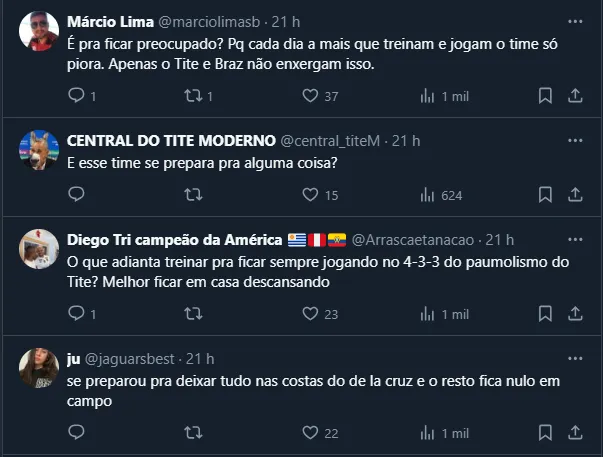Image resolution: width=603 pixels, height=457 pixels.
Task: Open the @Arrascaetanacao profile handle
Action: [413, 239]
